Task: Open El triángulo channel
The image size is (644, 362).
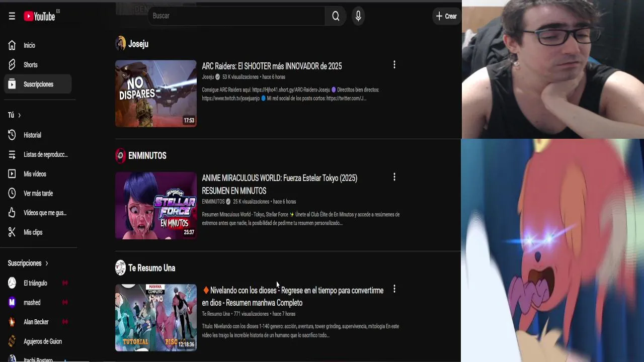Action: (38, 283)
